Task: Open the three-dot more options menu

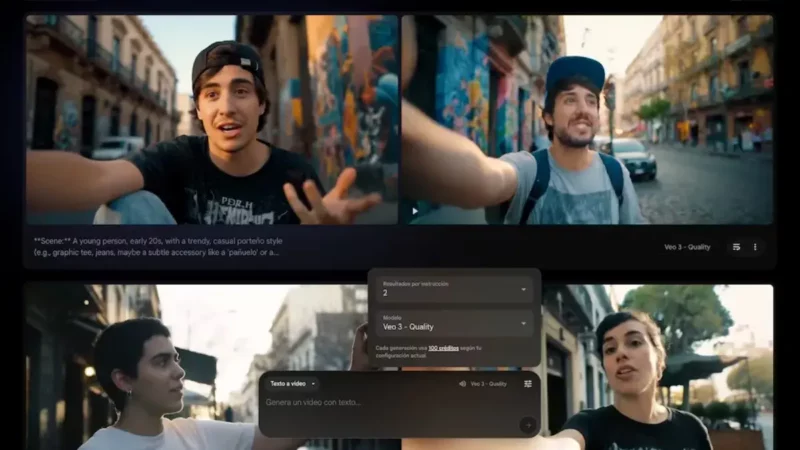Action: (x=755, y=247)
